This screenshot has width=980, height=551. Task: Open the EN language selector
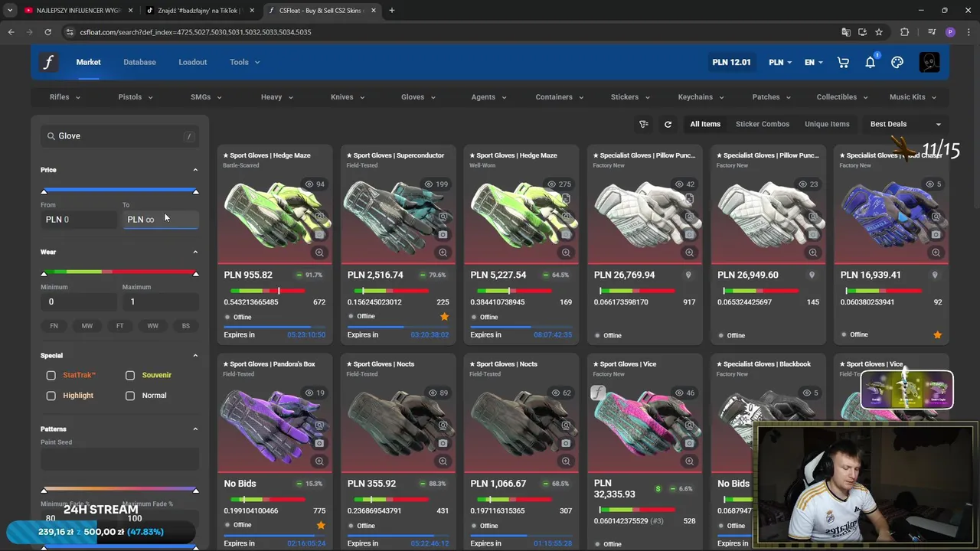click(x=813, y=62)
